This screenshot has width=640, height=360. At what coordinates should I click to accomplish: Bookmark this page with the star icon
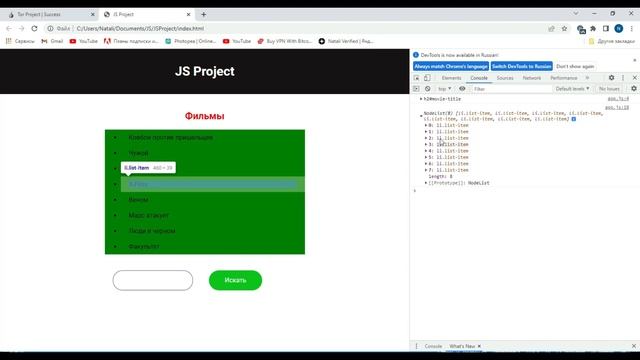pyautogui.click(x=564, y=29)
